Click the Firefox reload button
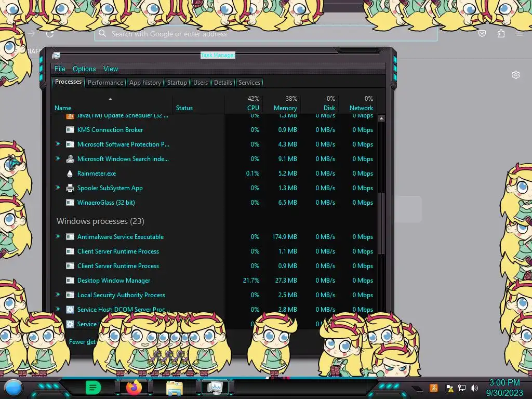532x399 pixels. [x=50, y=34]
